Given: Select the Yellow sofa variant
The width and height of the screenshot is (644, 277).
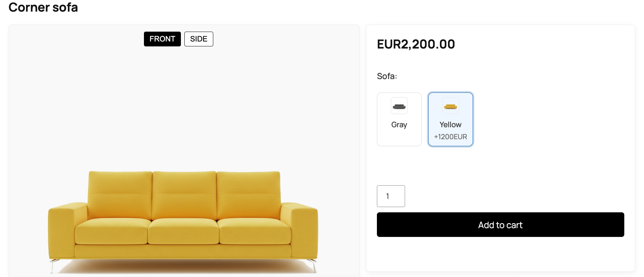Looking at the screenshot, I should click(x=450, y=119).
